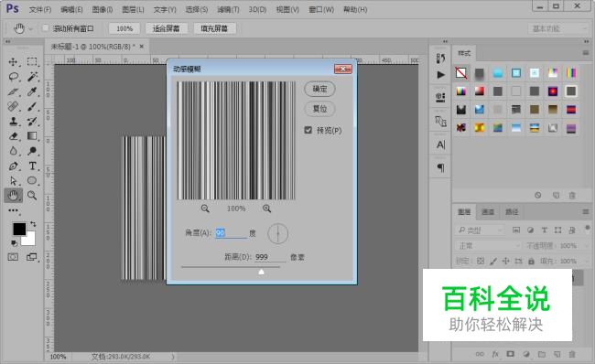This screenshot has width=595, height=364.
Task: Select the Move tool
Action: click(x=14, y=62)
